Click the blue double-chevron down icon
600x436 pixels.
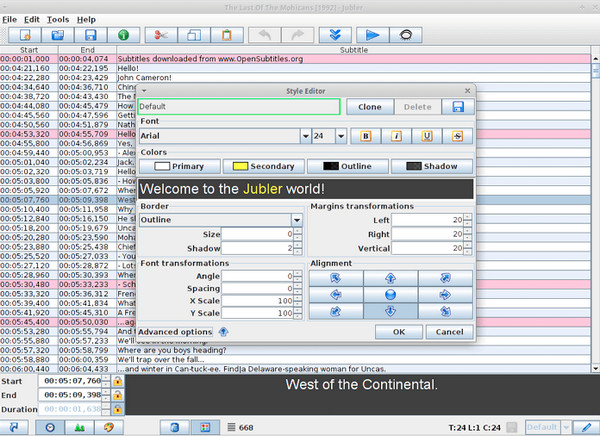coord(335,35)
